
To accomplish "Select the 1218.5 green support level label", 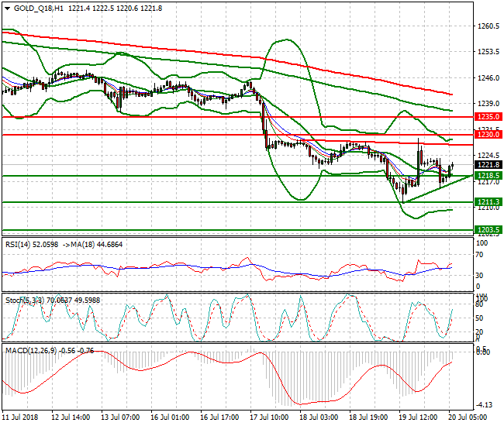I will click(x=488, y=176).
